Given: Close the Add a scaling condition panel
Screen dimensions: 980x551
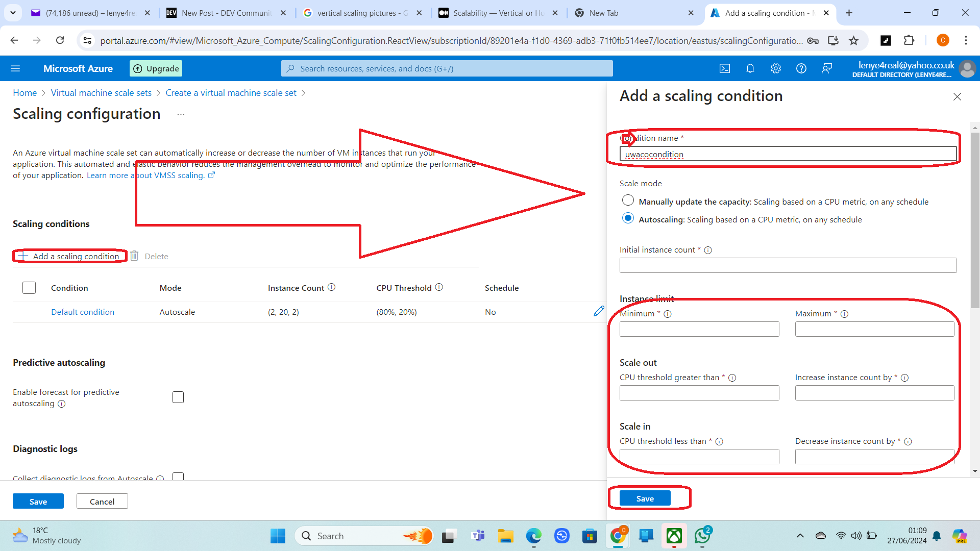Looking at the screenshot, I should 957,97.
